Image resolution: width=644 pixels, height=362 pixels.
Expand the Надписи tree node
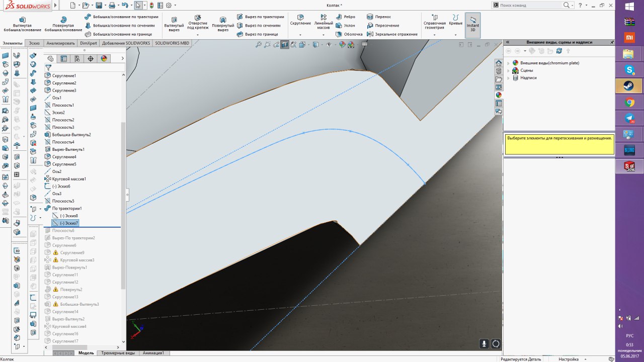click(508, 78)
